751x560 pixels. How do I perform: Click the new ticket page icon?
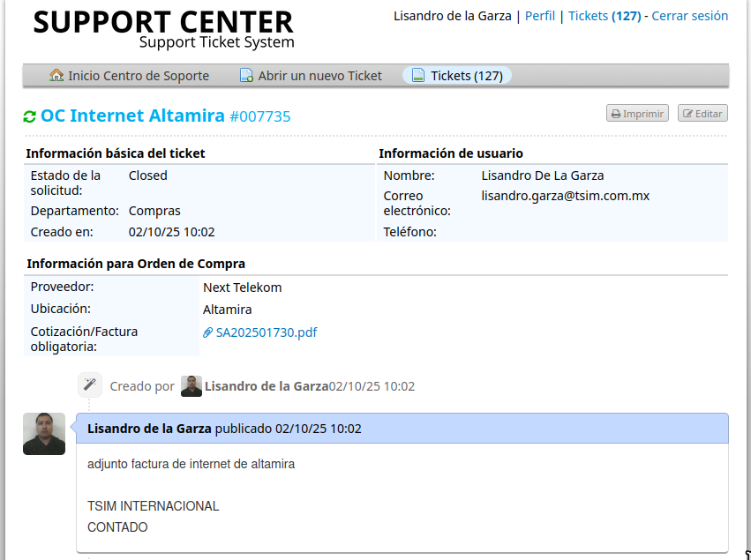tap(246, 76)
